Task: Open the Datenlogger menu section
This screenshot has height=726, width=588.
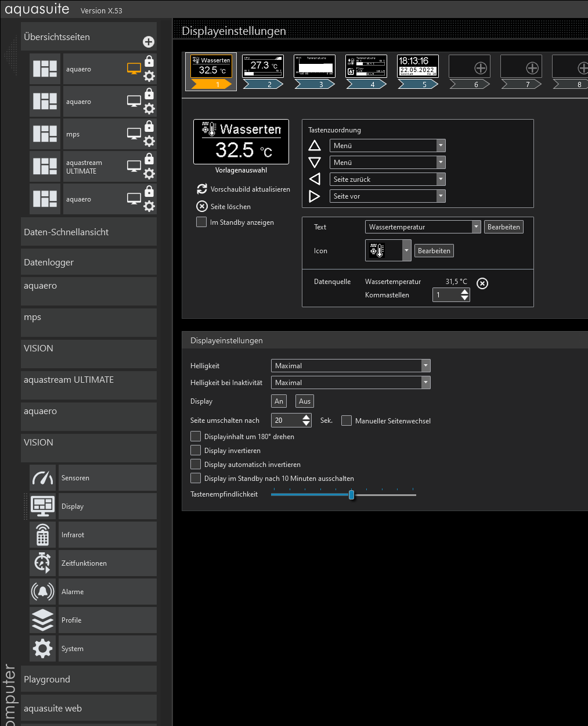Action: click(88, 262)
